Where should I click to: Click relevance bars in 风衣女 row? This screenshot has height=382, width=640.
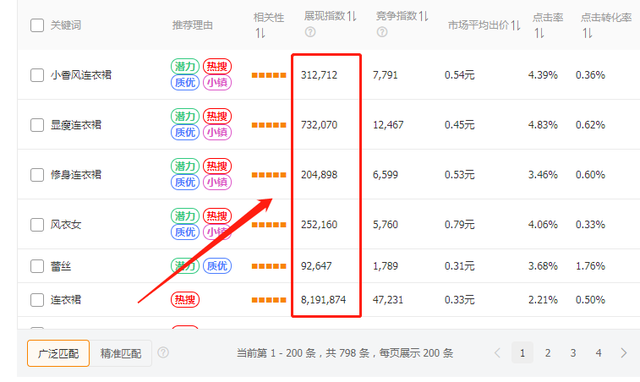click(269, 224)
